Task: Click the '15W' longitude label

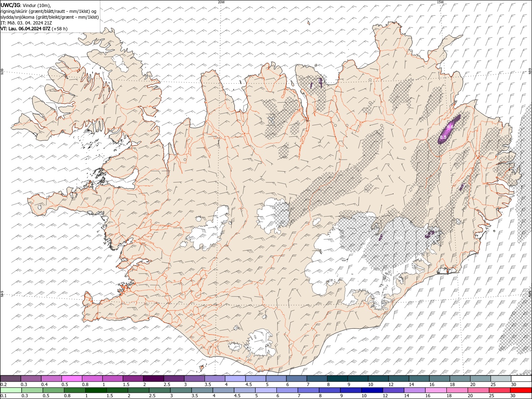Action: (x=440, y=2)
